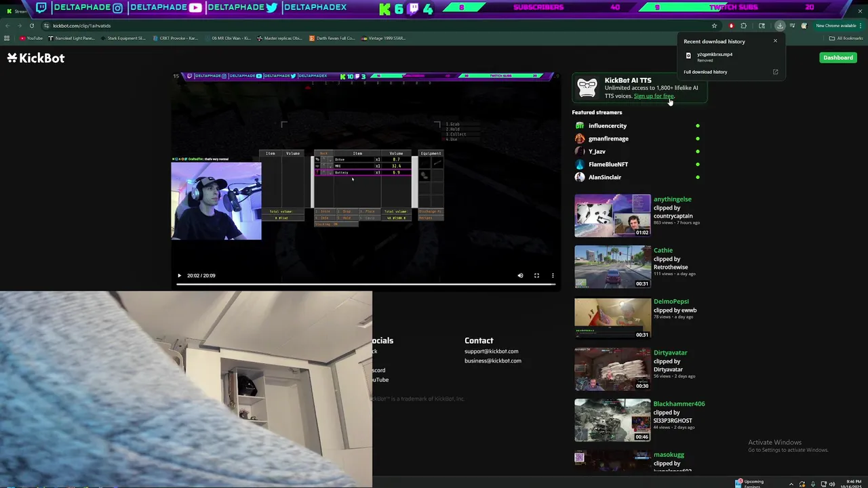Click the Instagram icon in stream overlay

118,7
